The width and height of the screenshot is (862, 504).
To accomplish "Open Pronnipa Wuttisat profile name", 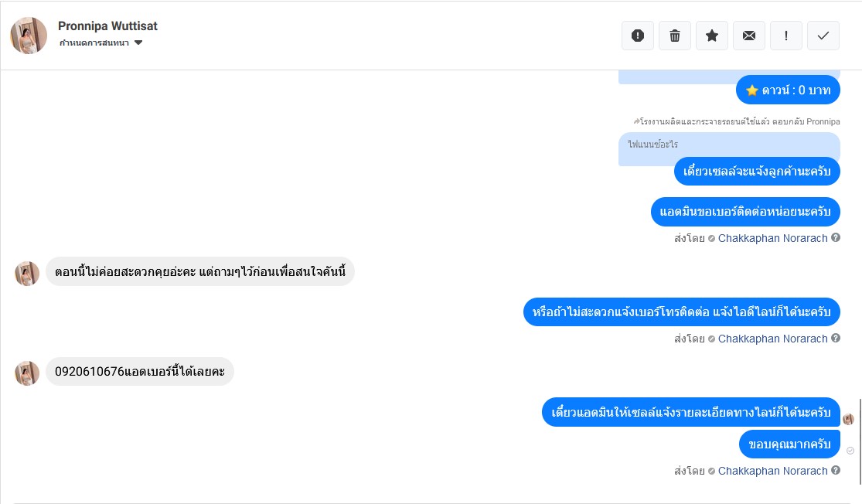I will tap(107, 26).
